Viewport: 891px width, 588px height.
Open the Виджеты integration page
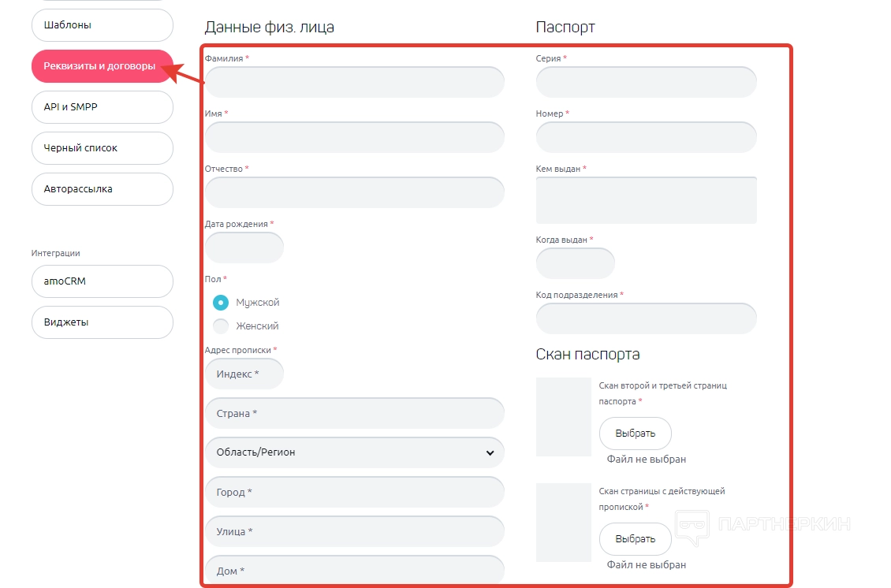[x=102, y=322]
